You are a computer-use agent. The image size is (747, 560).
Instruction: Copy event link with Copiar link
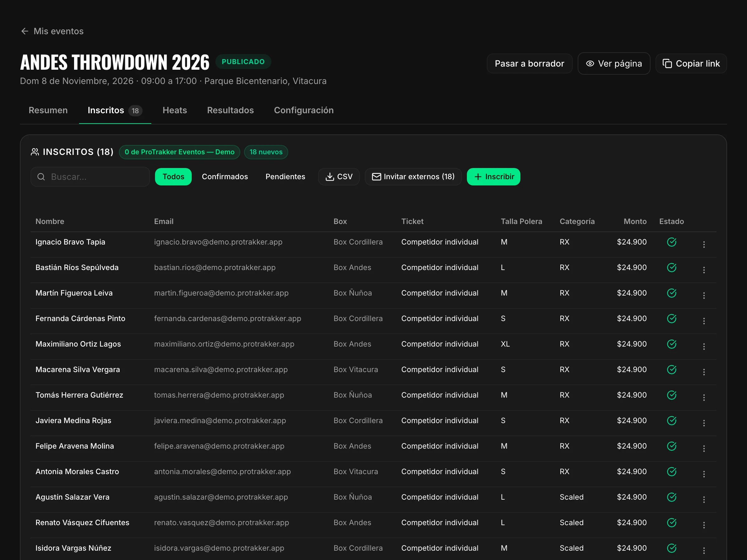pyautogui.click(x=691, y=63)
